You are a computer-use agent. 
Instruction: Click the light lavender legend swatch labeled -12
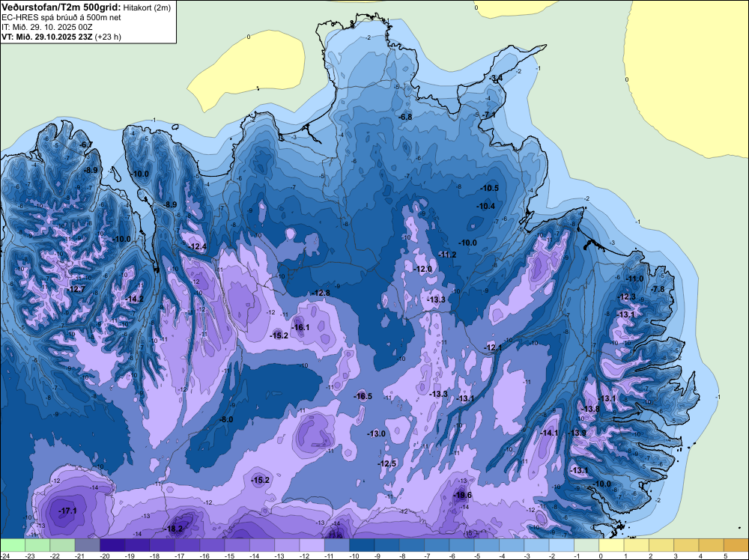[312, 545]
